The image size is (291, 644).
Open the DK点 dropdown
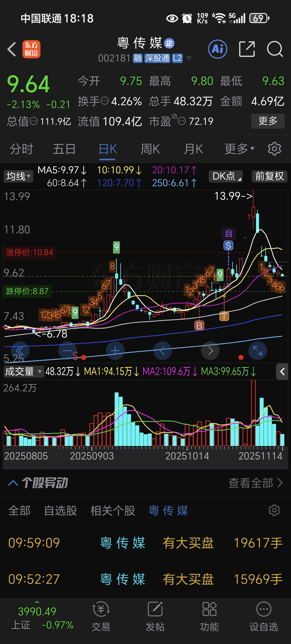point(226,176)
